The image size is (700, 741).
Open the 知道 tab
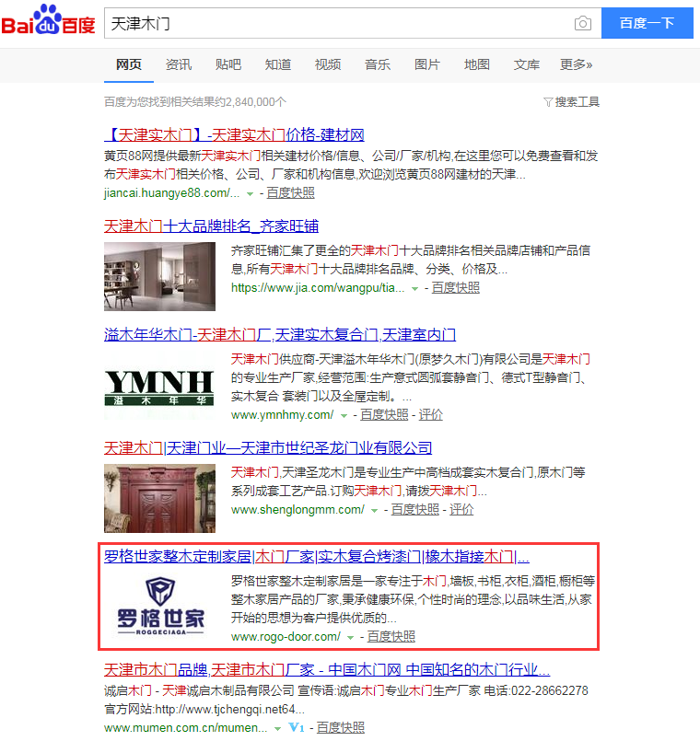(x=278, y=64)
